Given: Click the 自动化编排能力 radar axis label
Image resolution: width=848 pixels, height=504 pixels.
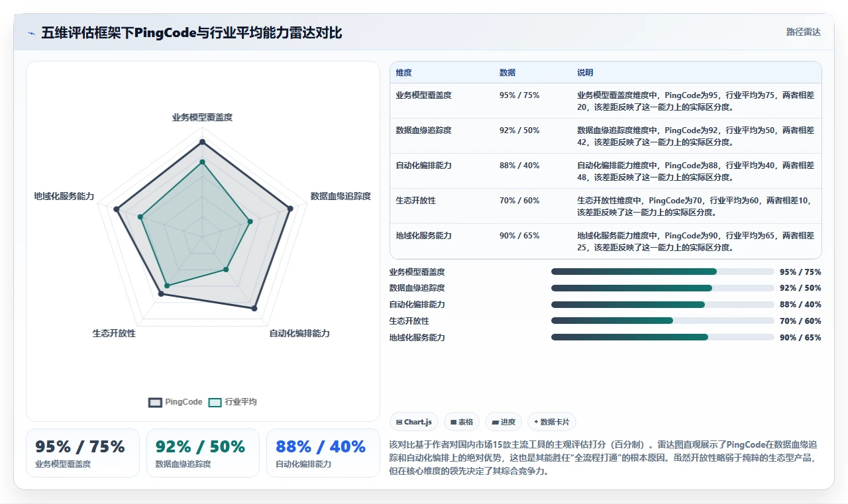Looking at the screenshot, I should [299, 333].
